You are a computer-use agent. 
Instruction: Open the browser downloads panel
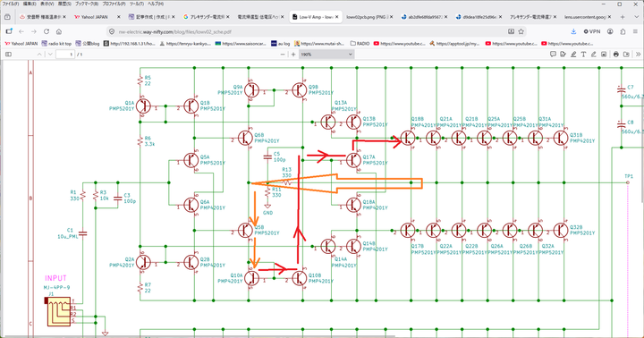[x=573, y=31]
